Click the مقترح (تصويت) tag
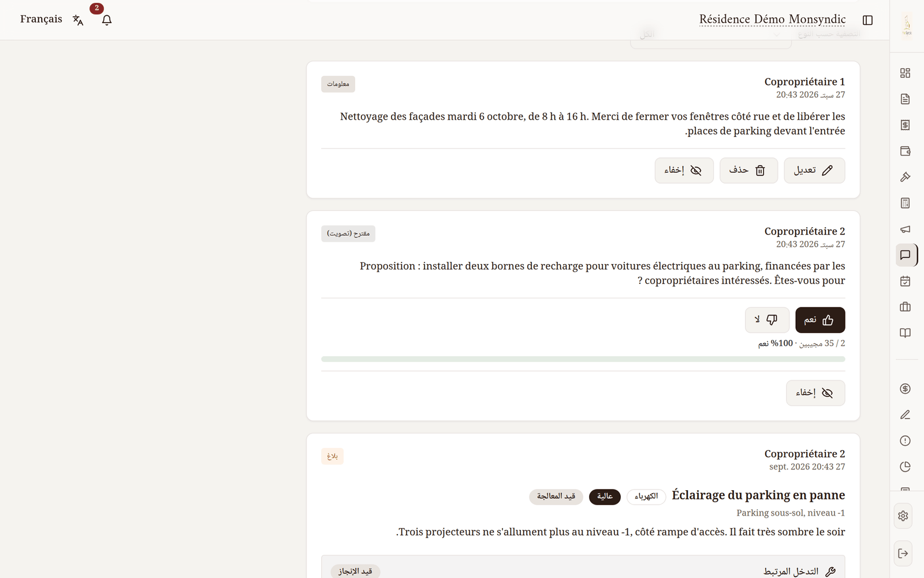924x578 pixels. pyautogui.click(x=348, y=234)
